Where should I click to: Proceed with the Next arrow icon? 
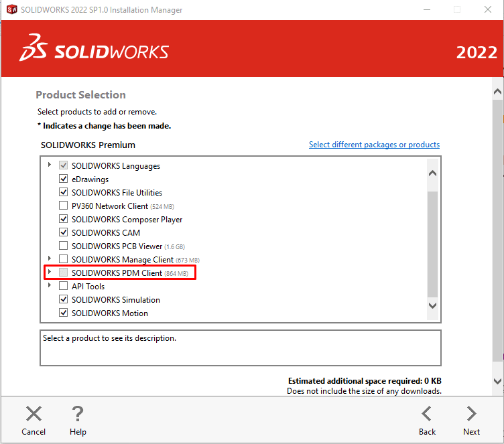click(472, 413)
